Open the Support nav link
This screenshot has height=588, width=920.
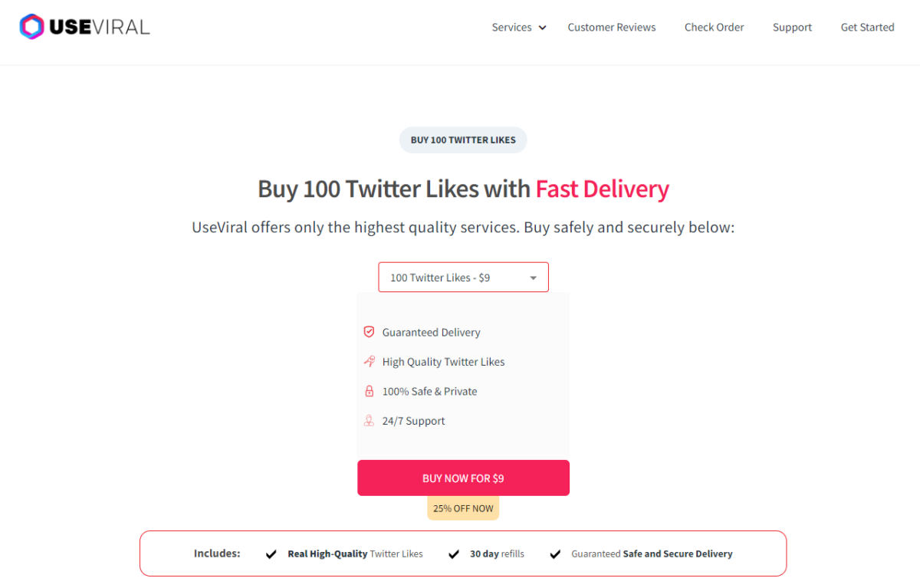point(792,27)
